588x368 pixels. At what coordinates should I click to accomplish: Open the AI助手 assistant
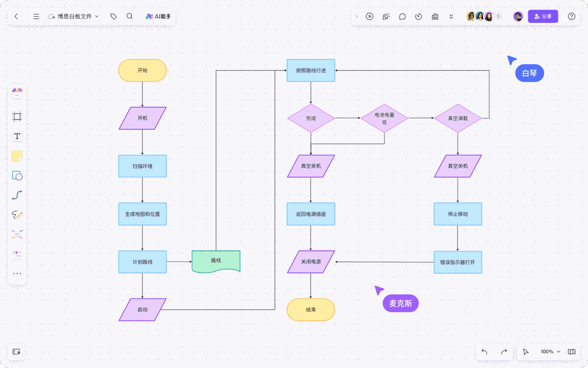(x=158, y=16)
